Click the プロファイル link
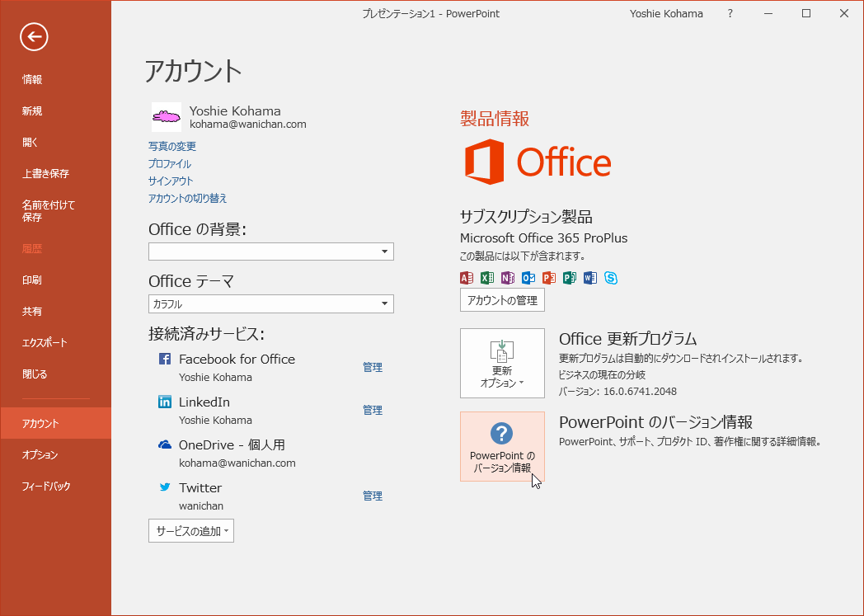The height and width of the screenshot is (616, 864). 170,163
